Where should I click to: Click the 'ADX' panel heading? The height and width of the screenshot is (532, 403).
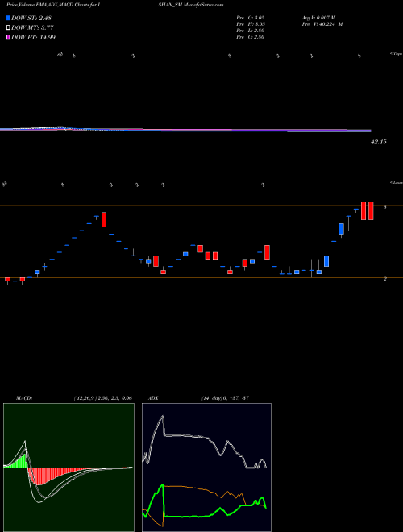(x=153, y=398)
